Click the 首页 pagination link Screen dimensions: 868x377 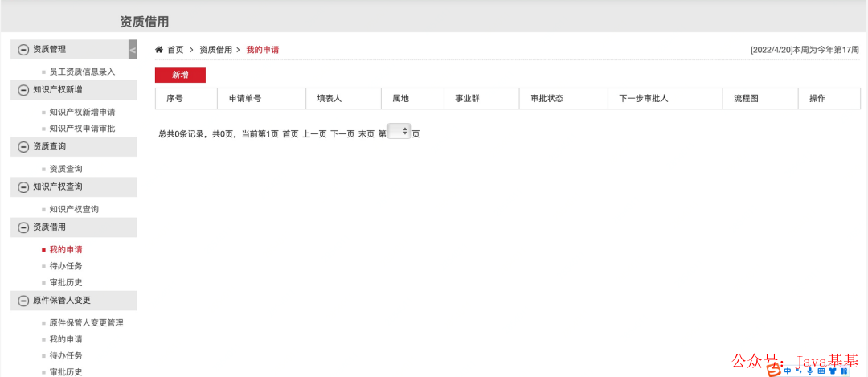(x=291, y=134)
